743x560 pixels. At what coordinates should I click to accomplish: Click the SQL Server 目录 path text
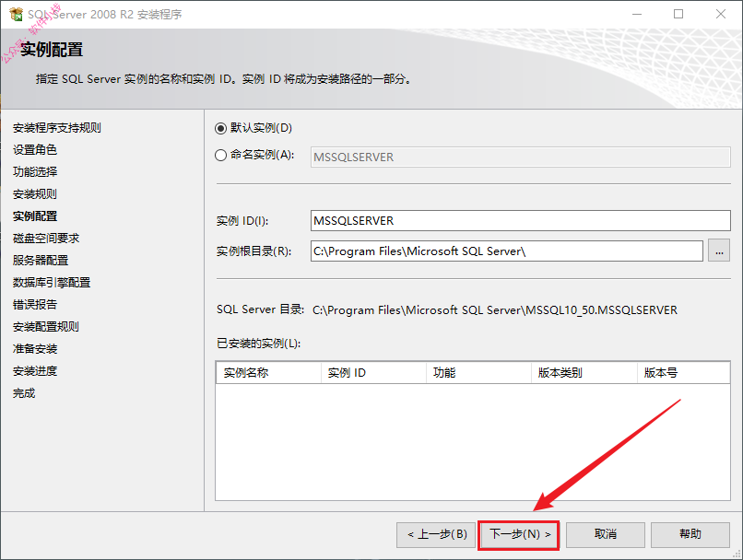pyautogui.click(x=495, y=310)
